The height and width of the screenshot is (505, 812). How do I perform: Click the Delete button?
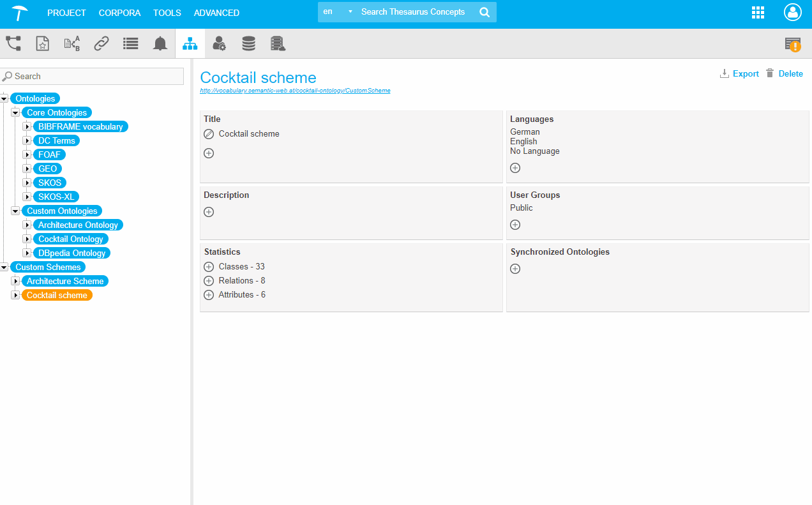pyautogui.click(x=785, y=74)
